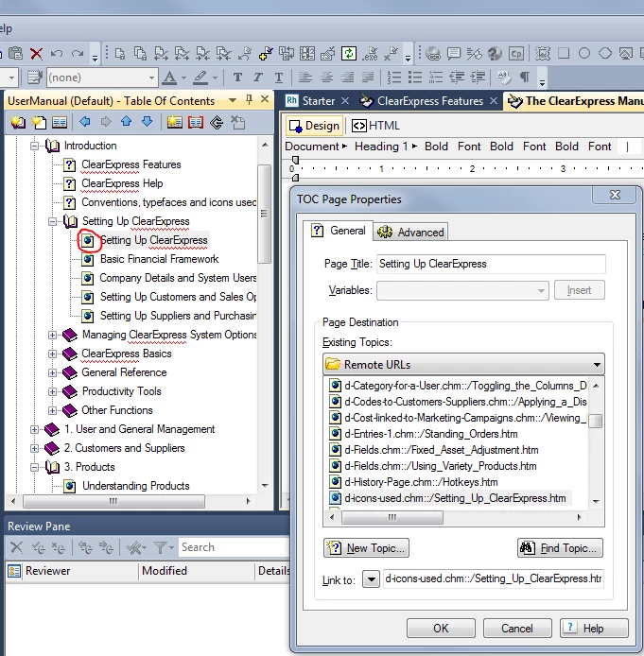644x656 pixels.
Task: Click the hexagon shape icon in toolbar
Action: (x=605, y=53)
